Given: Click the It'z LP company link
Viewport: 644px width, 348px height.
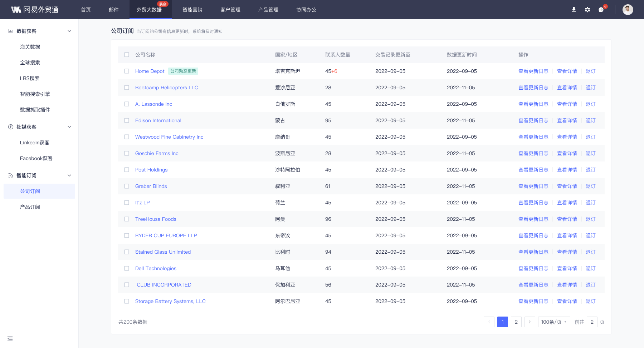Looking at the screenshot, I should coord(142,203).
